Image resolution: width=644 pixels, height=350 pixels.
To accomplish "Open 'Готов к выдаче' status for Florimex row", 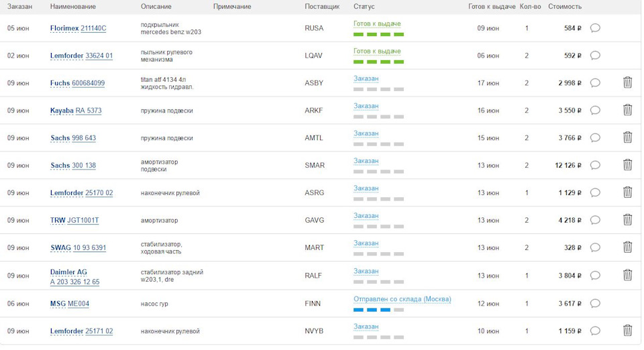I will pyautogui.click(x=377, y=23).
